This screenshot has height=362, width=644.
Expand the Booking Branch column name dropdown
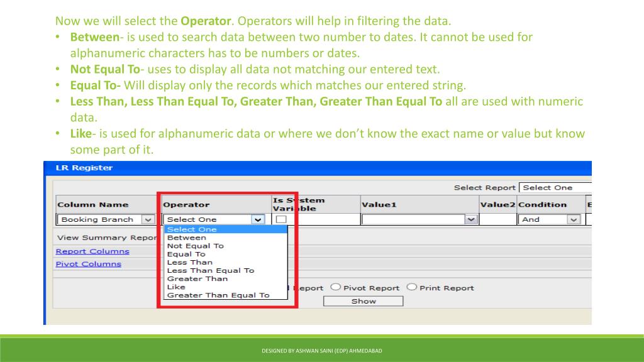(x=147, y=219)
